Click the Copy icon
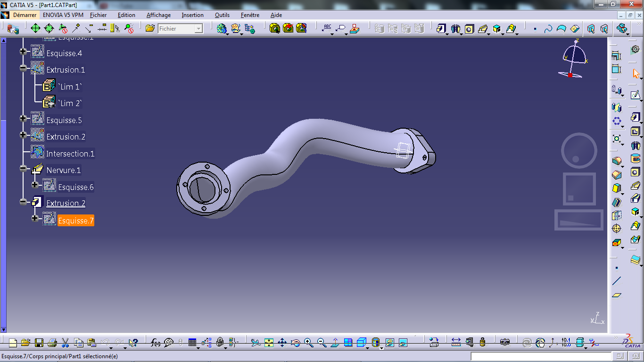 (x=79, y=343)
